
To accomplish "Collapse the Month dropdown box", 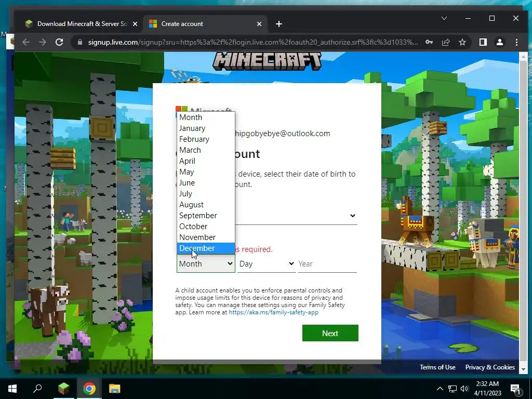I will (206, 263).
